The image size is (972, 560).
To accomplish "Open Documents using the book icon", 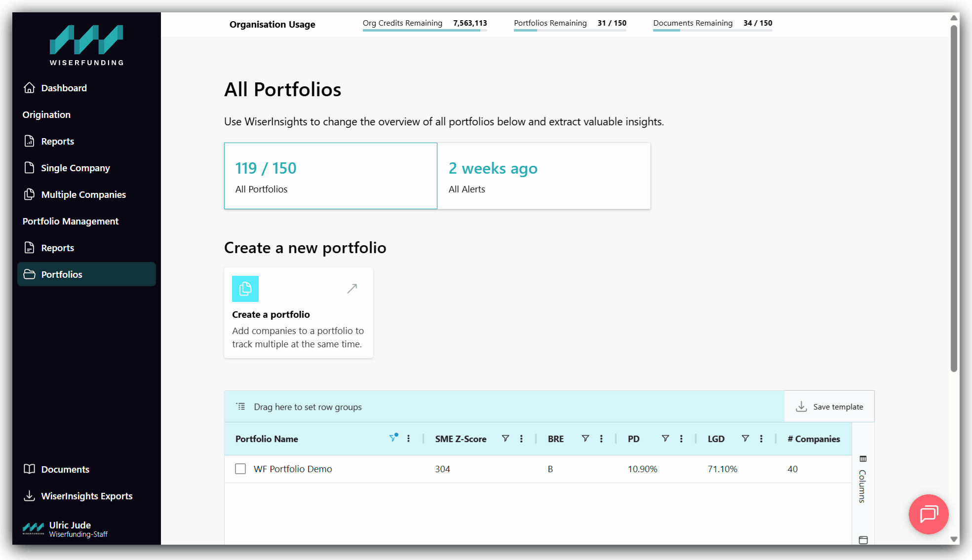I will pyautogui.click(x=30, y=469).
